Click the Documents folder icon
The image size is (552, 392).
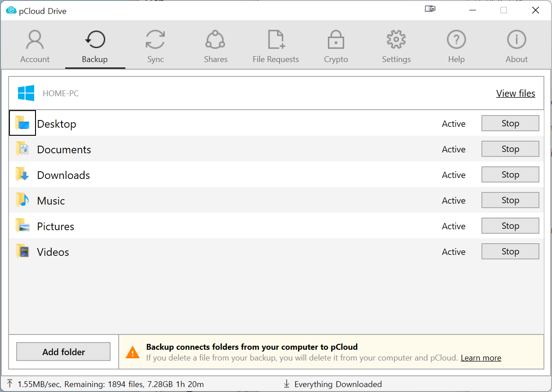click(22, 149)
